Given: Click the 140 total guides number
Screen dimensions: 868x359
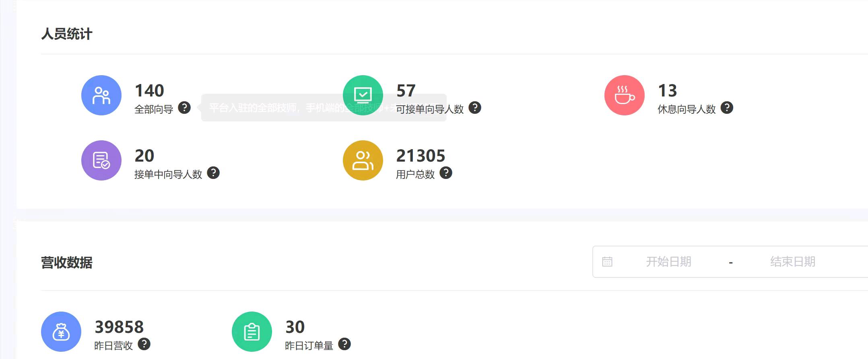Looking at the screenshot, I should 149,90.
